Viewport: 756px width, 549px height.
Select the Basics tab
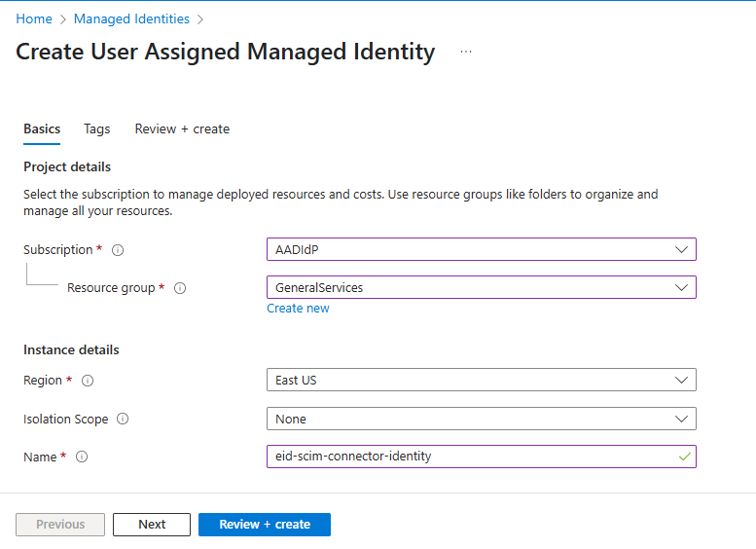42,128
